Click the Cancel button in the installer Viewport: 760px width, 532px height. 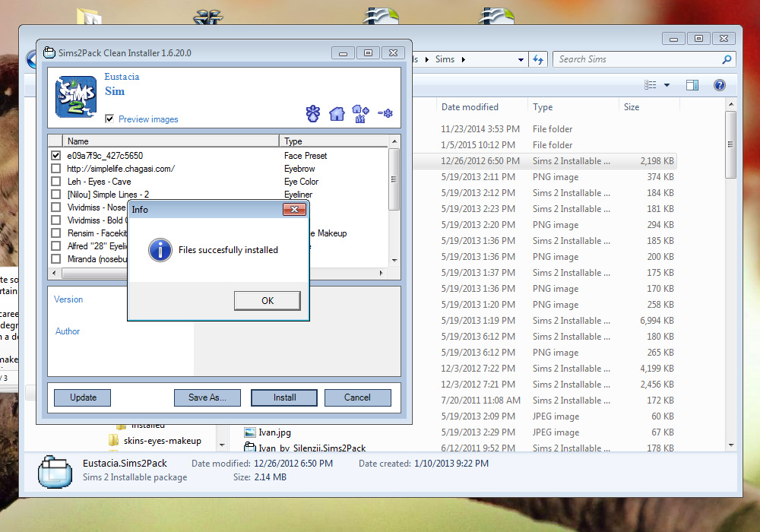coord(357,397)
